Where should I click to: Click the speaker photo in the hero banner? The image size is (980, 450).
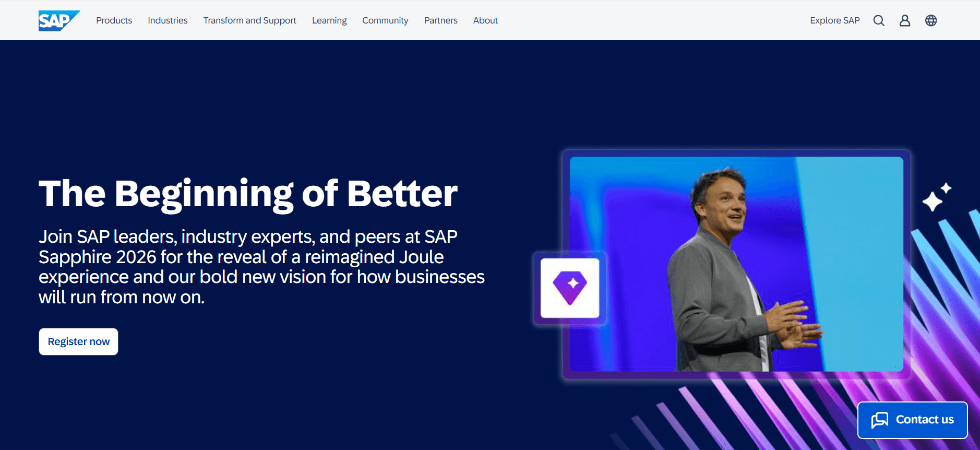tap(736, 264)
